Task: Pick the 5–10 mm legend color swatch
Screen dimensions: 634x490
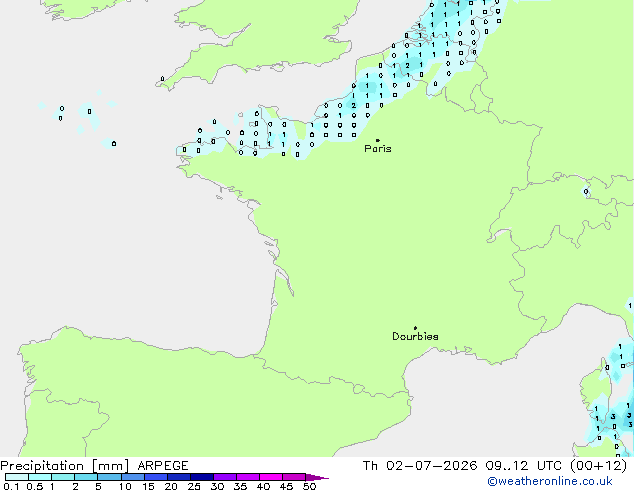Action: [x=109, y=477]
